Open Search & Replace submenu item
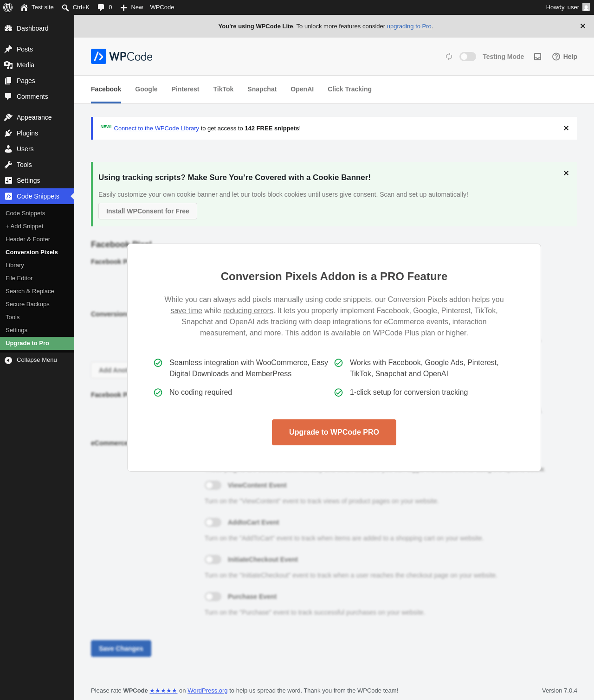The image size is (594, 700). click(37, 291)
